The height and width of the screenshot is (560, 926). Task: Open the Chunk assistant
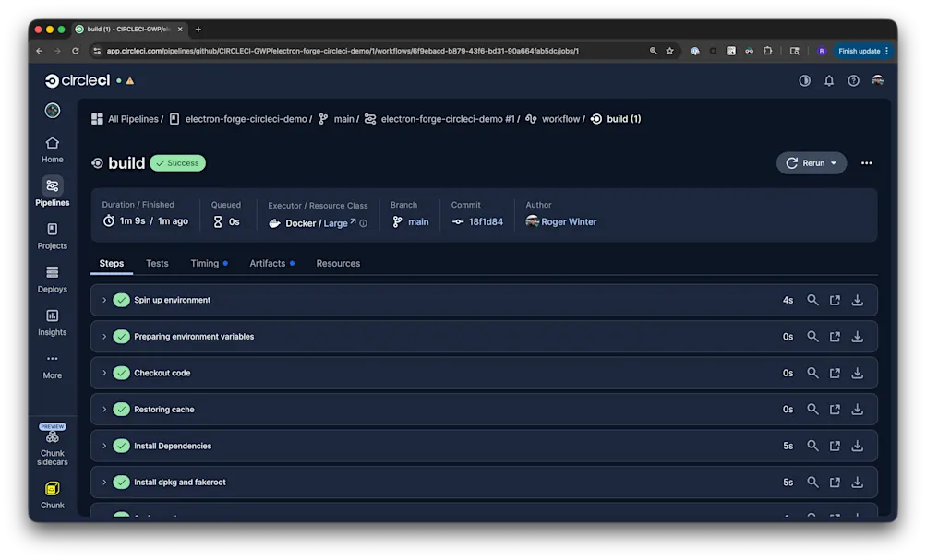pyautogui.click(x=52, y=494)
